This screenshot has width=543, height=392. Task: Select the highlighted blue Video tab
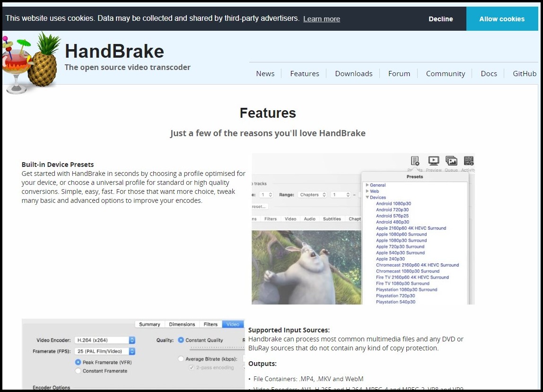coord(233,324)
